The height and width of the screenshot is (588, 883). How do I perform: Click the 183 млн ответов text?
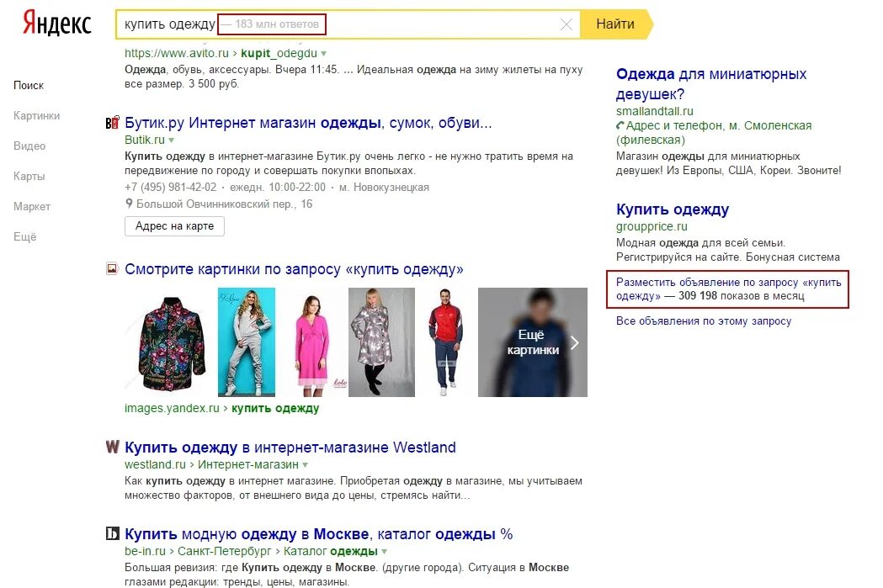pos(277,24)
